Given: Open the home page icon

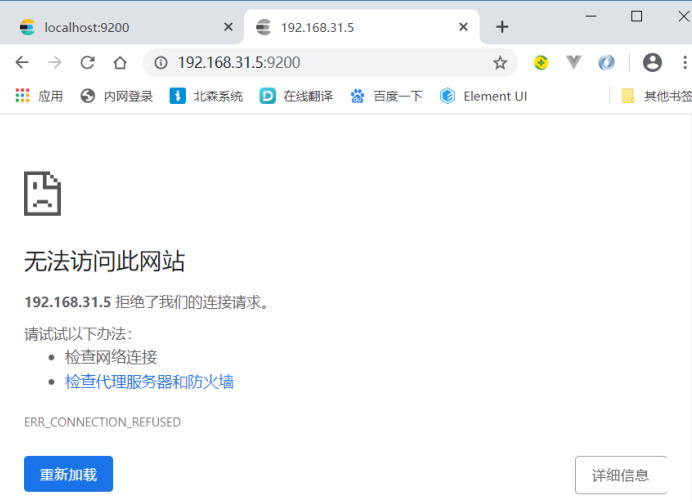Looking at the screenshot, I should pos(120,63).
